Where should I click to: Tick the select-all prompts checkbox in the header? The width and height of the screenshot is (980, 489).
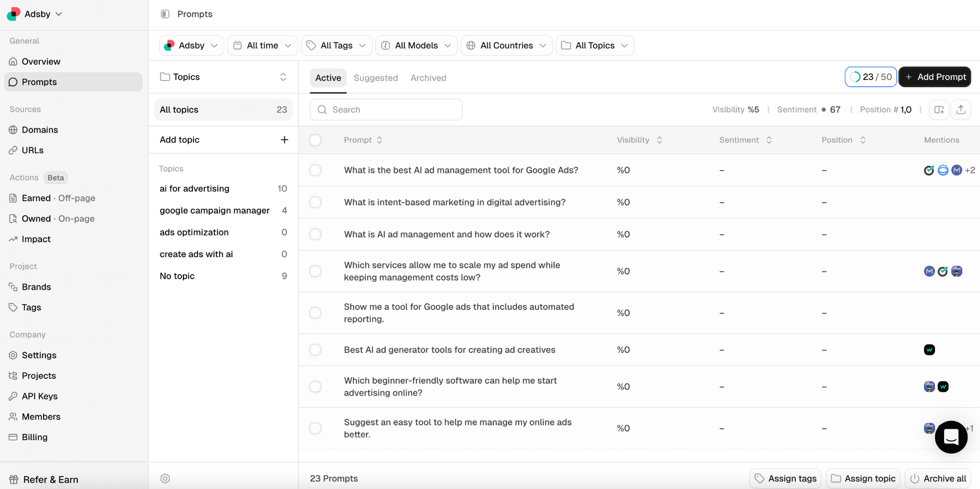[315, 140]
